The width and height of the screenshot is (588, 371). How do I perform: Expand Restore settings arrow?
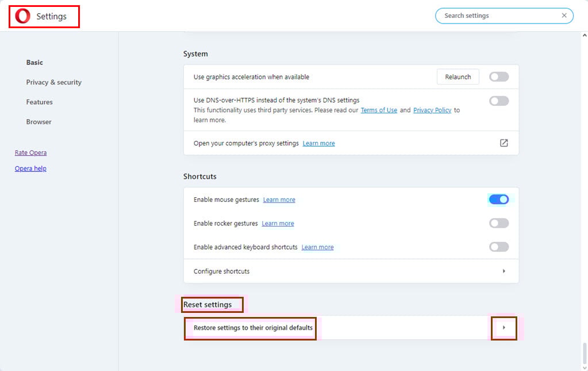coord(504,327)
